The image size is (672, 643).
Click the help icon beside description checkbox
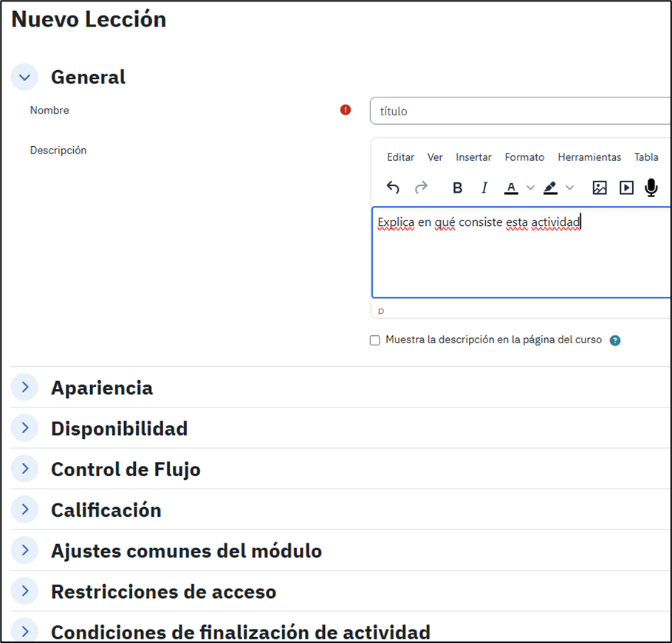(614, 340)
